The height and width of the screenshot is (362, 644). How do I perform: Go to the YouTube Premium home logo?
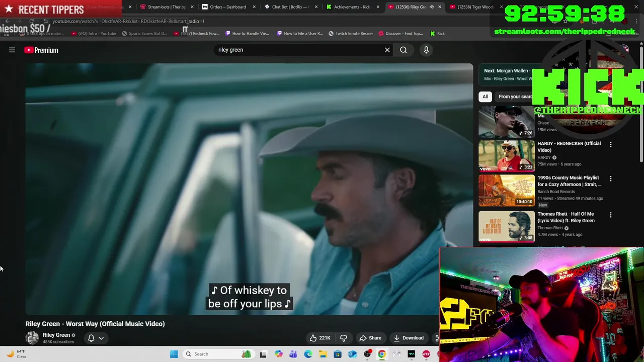pos(41,50)
